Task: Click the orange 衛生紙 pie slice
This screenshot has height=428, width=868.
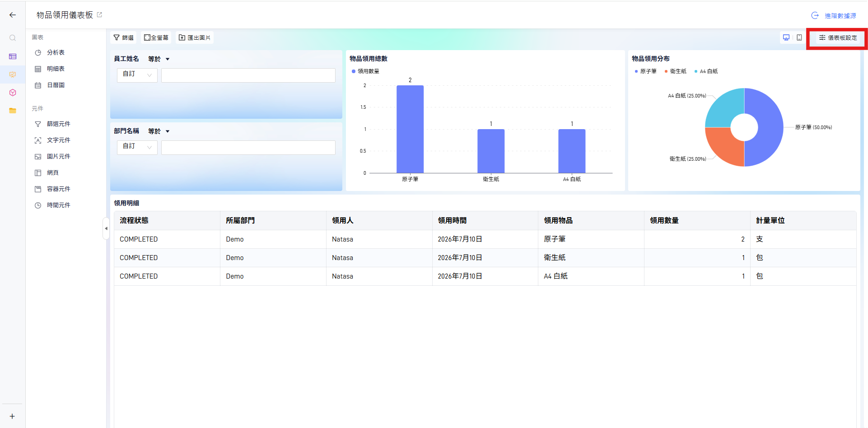Action: (x=725, y=147)
